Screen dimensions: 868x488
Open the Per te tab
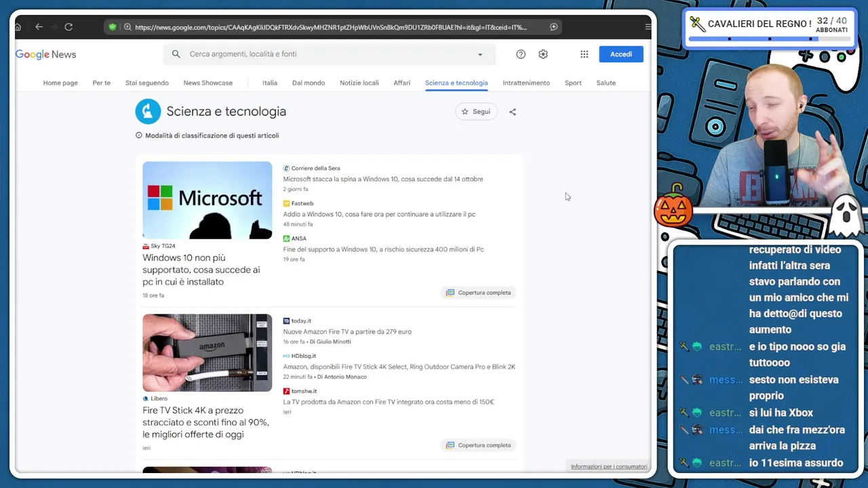point(102,83)
